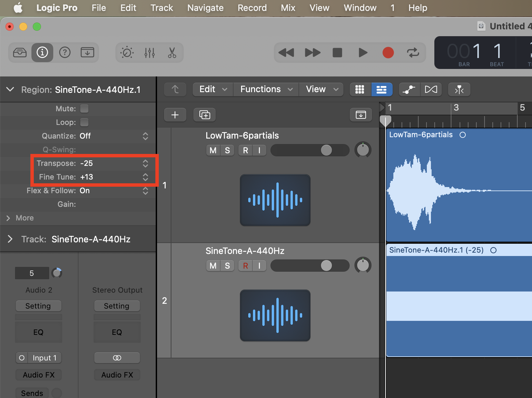Click the duplicate track icon
Screen dimensions: 532x398
[205, 115]
